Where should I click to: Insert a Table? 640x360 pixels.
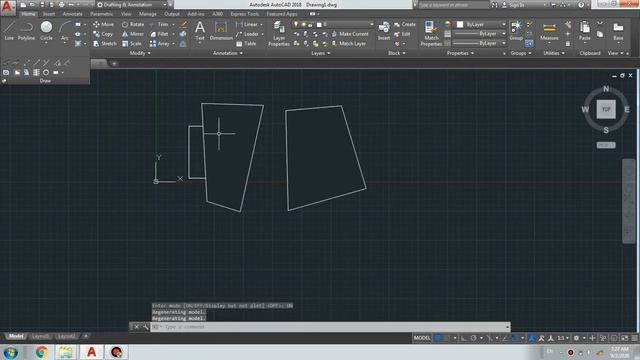coord(246,43)
